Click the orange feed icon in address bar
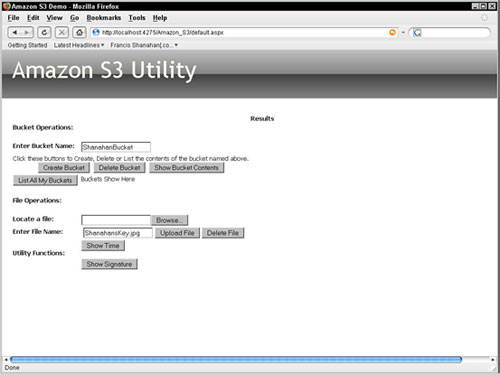 click(393, 32)
